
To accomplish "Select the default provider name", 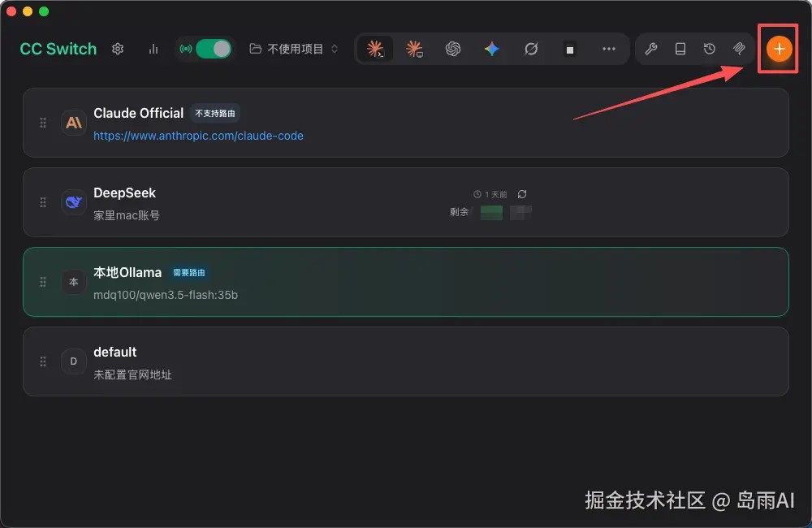I will pos(115,352).
